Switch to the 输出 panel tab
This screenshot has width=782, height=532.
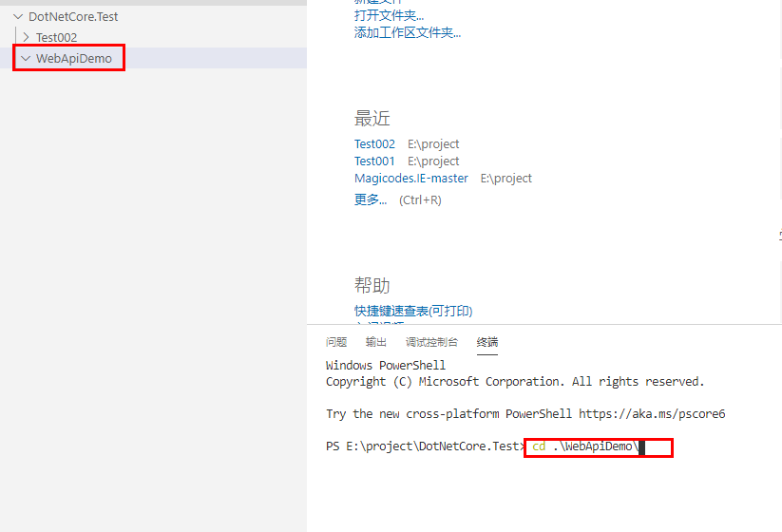pos(376,342)
